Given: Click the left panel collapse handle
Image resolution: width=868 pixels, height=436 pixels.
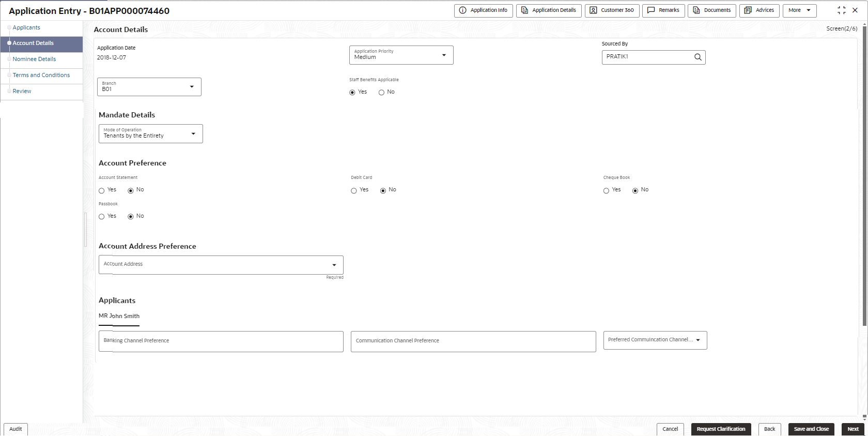Looking at the screenshot, I should [x=85, y=229].
